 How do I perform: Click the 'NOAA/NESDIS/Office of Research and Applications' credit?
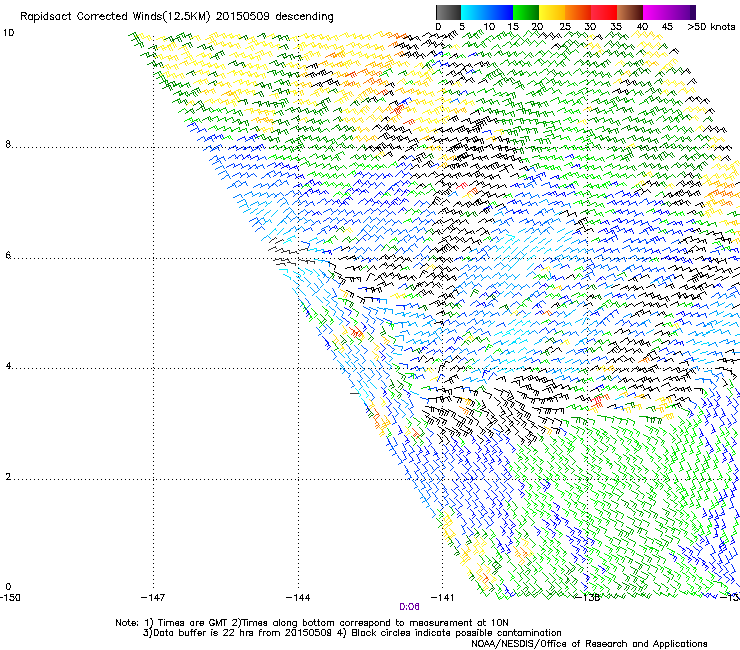[x=589, y=644]
